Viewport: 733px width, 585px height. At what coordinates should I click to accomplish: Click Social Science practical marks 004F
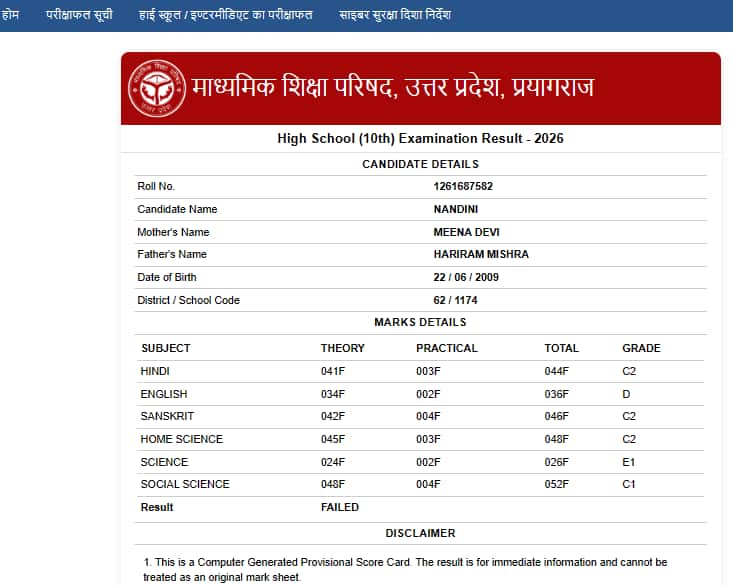coord(428,484)
